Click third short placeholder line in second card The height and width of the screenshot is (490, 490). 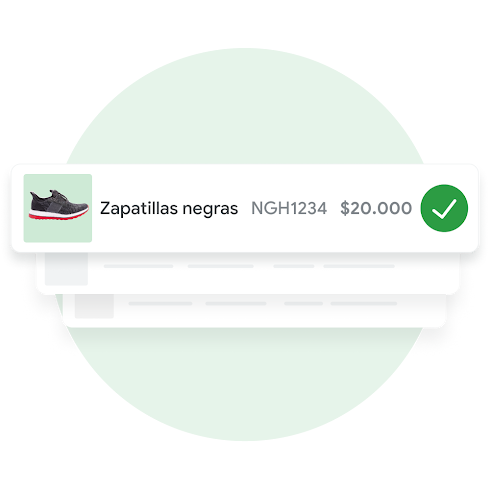click(294, 266)
